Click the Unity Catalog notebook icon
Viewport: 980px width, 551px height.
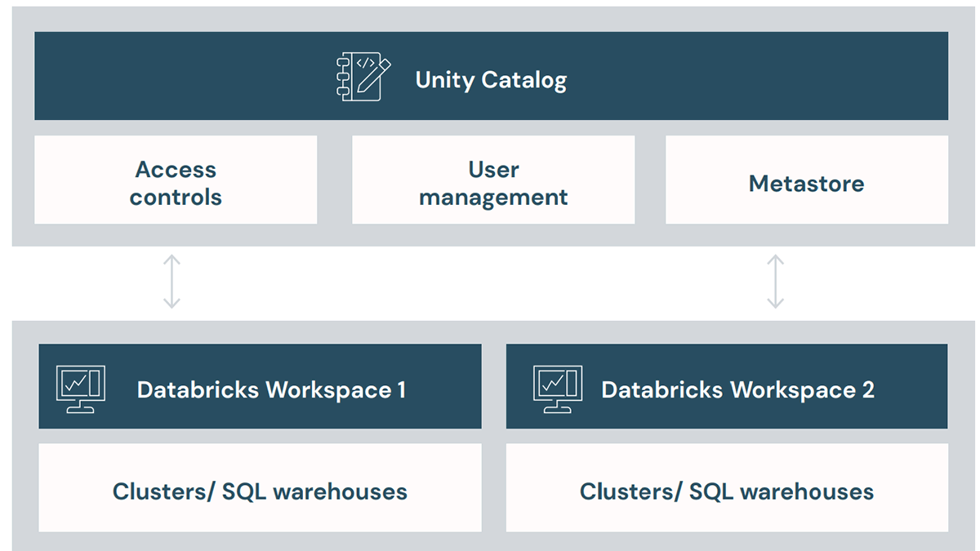(x=359, y=78)
